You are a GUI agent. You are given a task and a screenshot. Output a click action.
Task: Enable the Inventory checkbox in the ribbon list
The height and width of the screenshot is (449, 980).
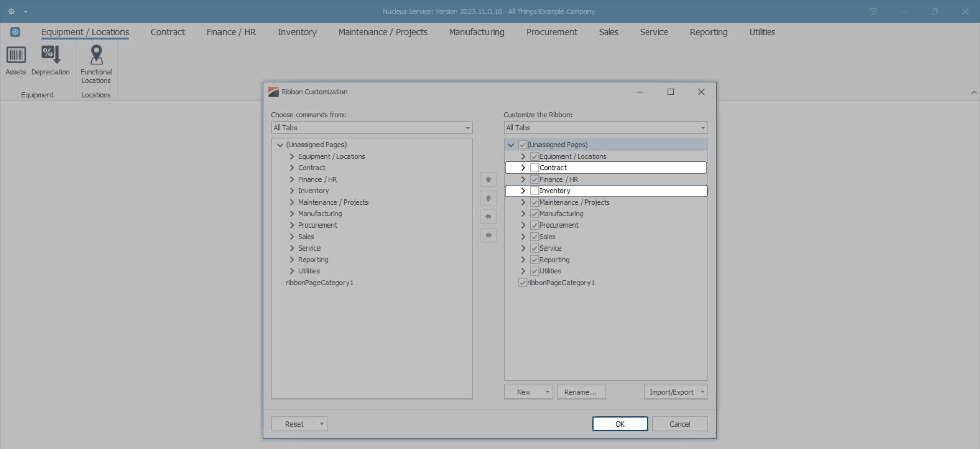[x=534, y=191]
